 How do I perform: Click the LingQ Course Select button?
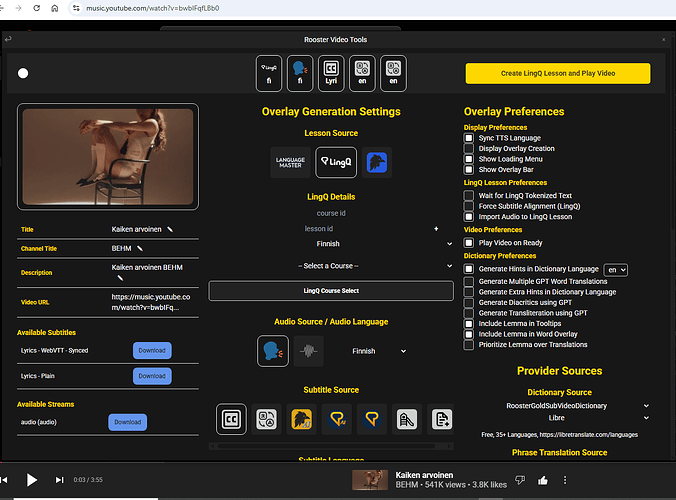pos(331,291)
